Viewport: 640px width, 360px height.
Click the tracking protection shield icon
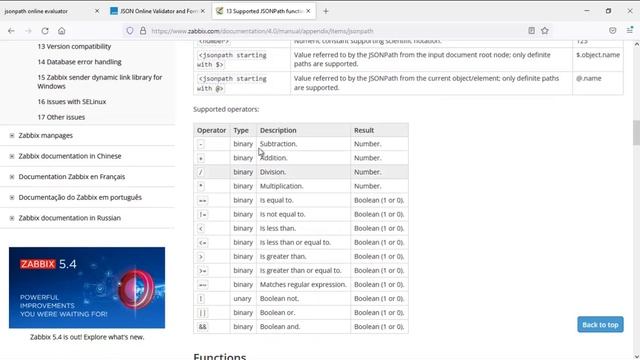[130, 31]
